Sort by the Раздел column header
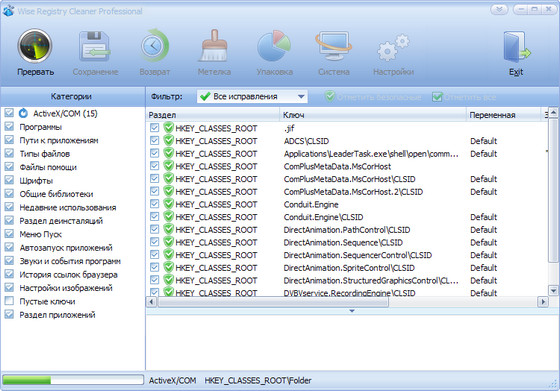560x391 pixels. point(213,115)
